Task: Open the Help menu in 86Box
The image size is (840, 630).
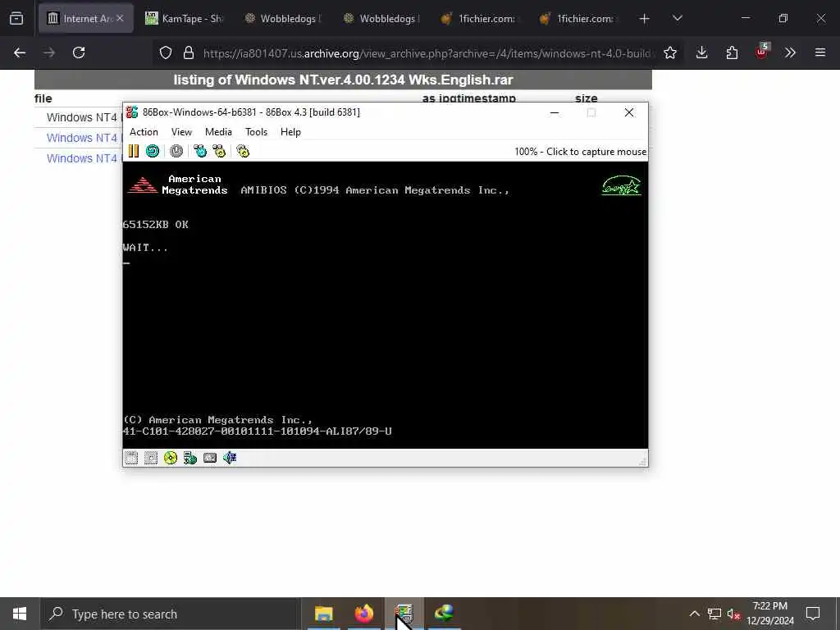Action: (291, 132)
